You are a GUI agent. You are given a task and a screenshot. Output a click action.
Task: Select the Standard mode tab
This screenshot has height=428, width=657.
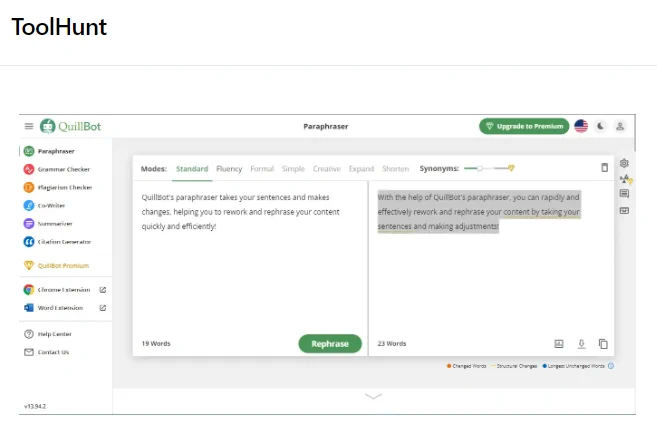192,169
